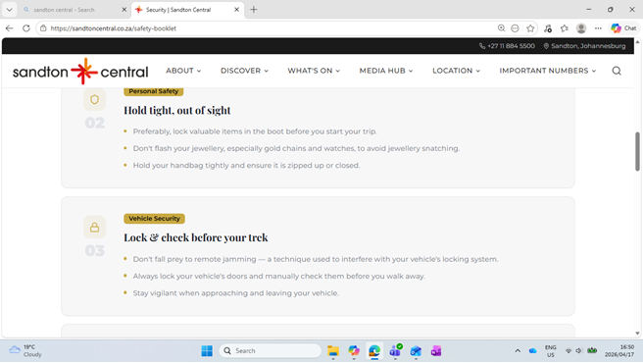Expand the MEDIA HUB menu
This screenshot has width=644, height=363.
[386, 71]
